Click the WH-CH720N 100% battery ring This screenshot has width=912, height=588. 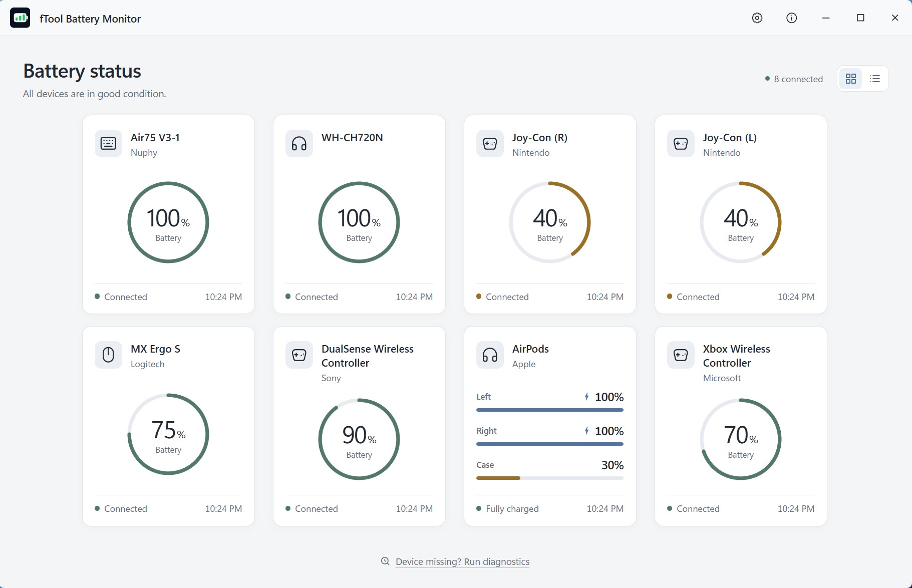[359, 222]
